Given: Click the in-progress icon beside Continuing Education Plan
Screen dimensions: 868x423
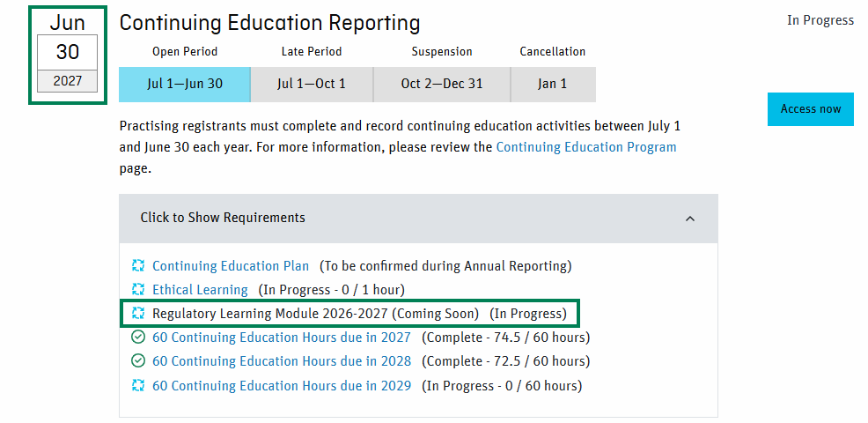Looking at the screenshot, I should pos(138,265).
